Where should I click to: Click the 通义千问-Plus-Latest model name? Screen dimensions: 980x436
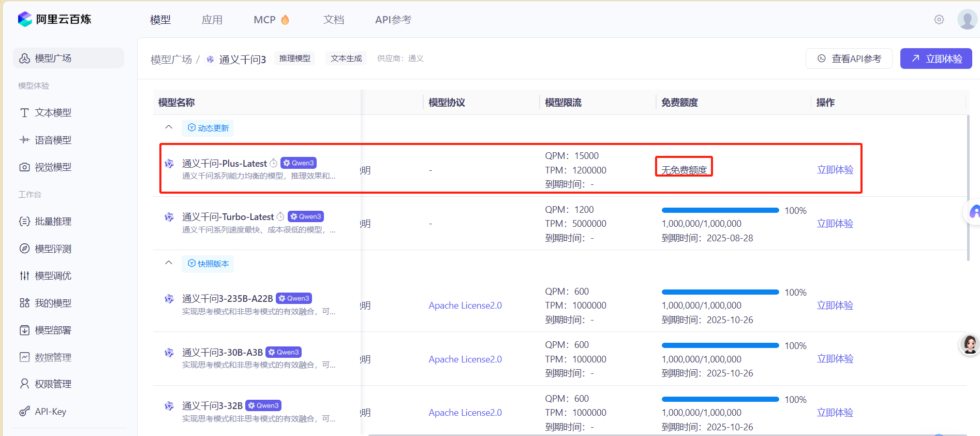click(225, 164)
